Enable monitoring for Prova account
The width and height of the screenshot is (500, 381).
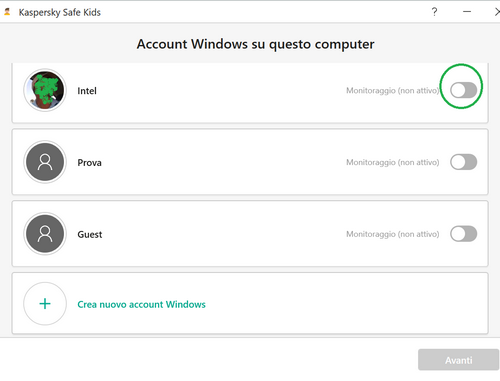[x=463, y=162]
